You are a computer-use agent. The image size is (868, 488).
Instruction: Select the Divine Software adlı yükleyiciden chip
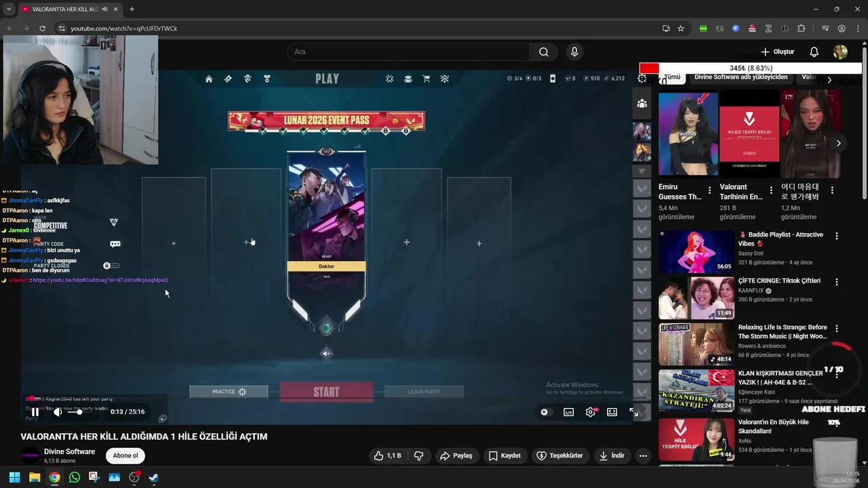(x=741, y=77)
